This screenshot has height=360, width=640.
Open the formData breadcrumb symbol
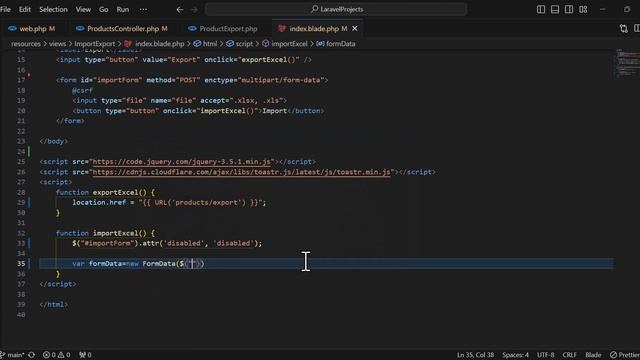pos(340,44)
